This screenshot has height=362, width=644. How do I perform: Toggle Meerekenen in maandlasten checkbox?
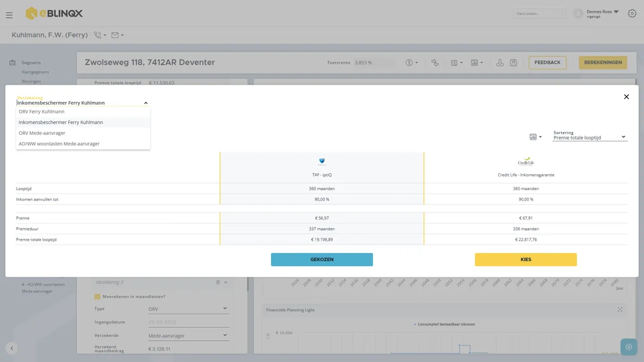click(x=97, y=297)
